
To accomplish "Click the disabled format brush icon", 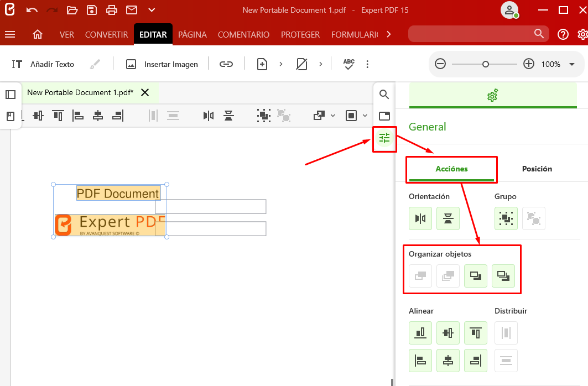I will point(95,64).
